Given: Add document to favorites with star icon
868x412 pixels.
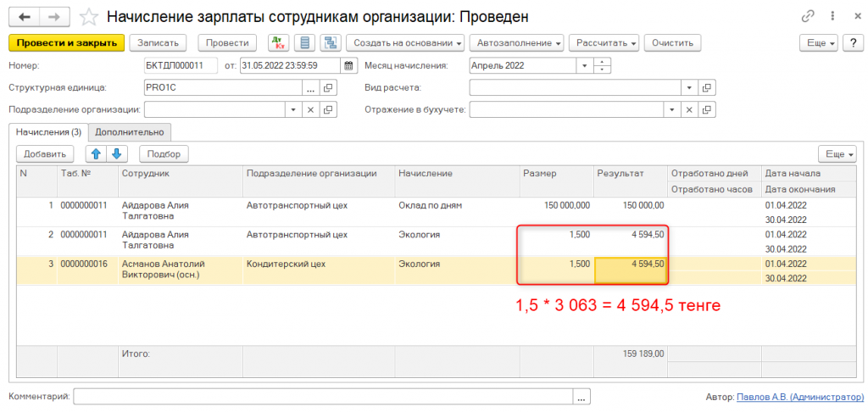Looking at the screenshot, I should [x=87, y=17].
